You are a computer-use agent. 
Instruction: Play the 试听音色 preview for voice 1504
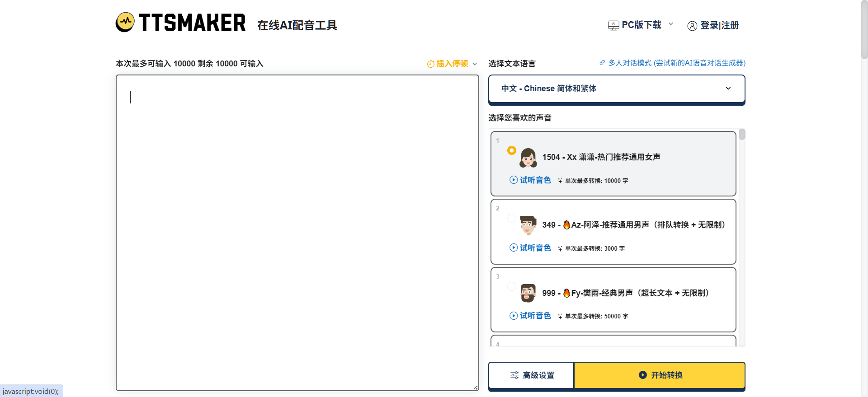click(x=530, y=180)
